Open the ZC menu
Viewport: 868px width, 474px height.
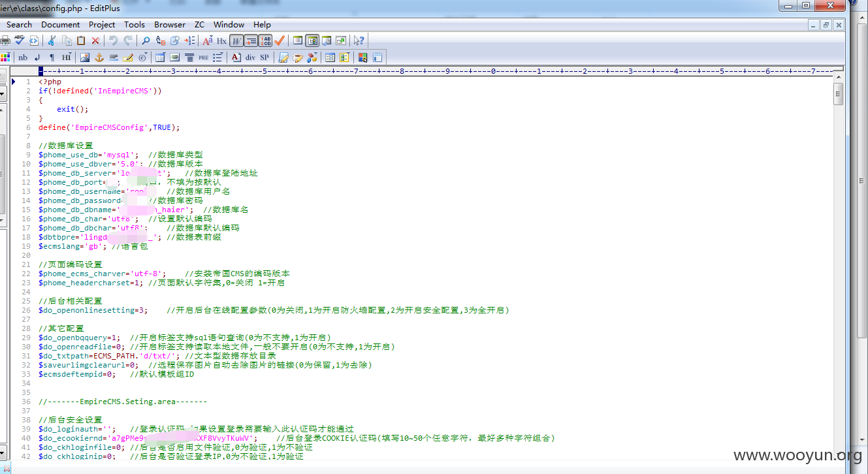[199, 24]
